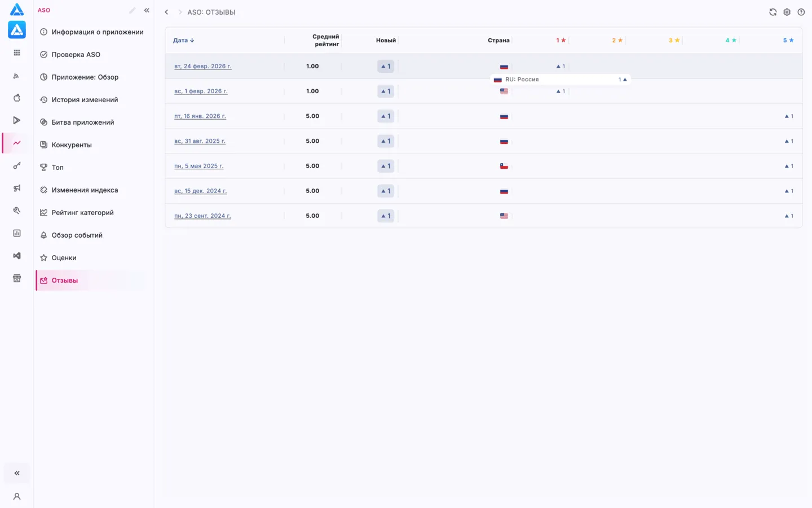Image resolution: width=812 pixels, height=508 pixels.
Task: Open Проверка ASO menu item
Action: tap(91, 55)
